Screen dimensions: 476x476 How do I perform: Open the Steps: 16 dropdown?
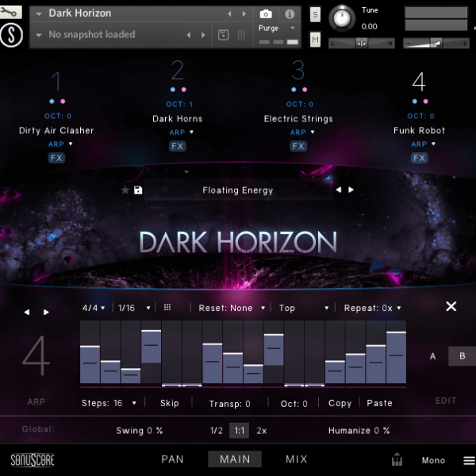click(109, 403)
